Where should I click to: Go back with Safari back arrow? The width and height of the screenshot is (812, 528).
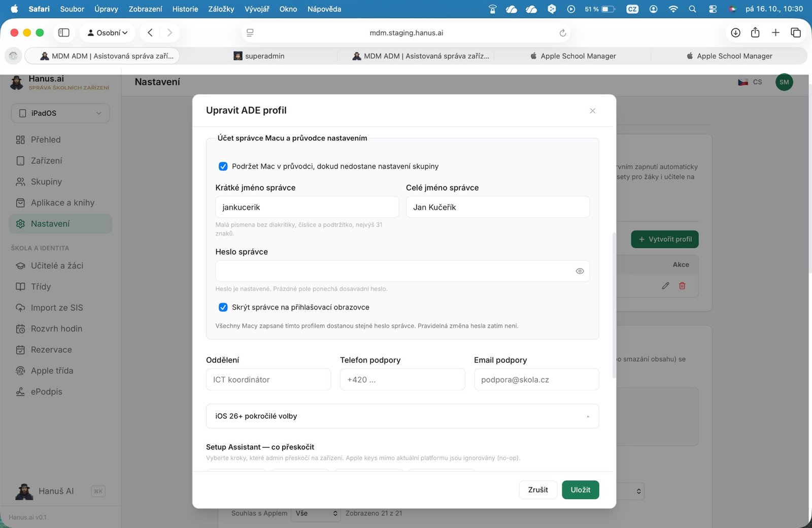click(150, 33)
